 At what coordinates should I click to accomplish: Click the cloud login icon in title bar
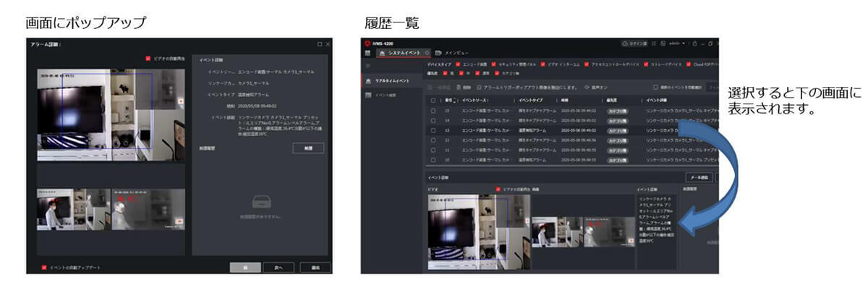[624, 43]
